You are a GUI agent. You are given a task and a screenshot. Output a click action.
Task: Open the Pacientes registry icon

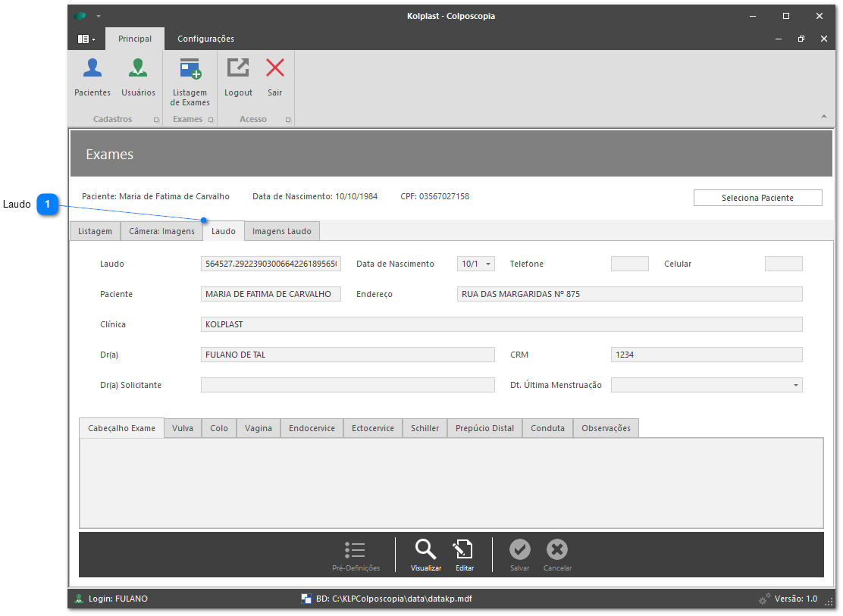[x=92, y=68]
